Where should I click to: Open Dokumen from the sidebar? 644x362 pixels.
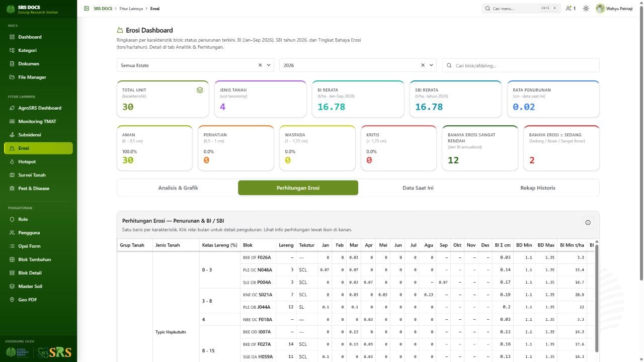(38, 64)
